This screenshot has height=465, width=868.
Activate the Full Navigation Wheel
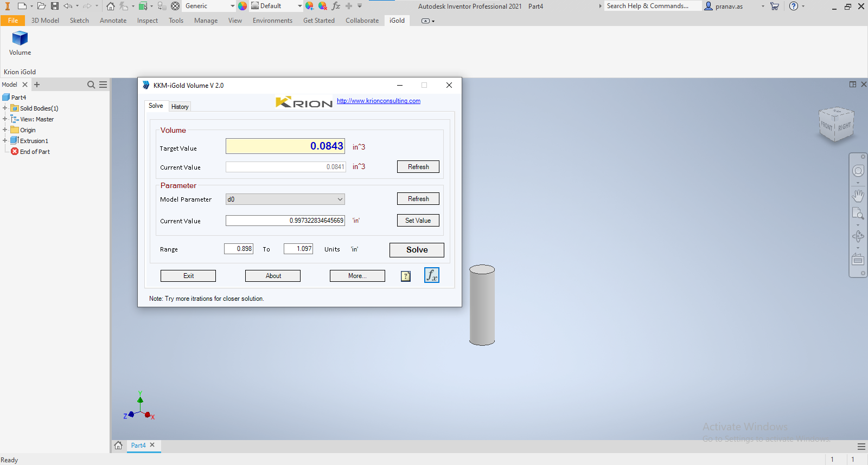[x=858, y=171]
